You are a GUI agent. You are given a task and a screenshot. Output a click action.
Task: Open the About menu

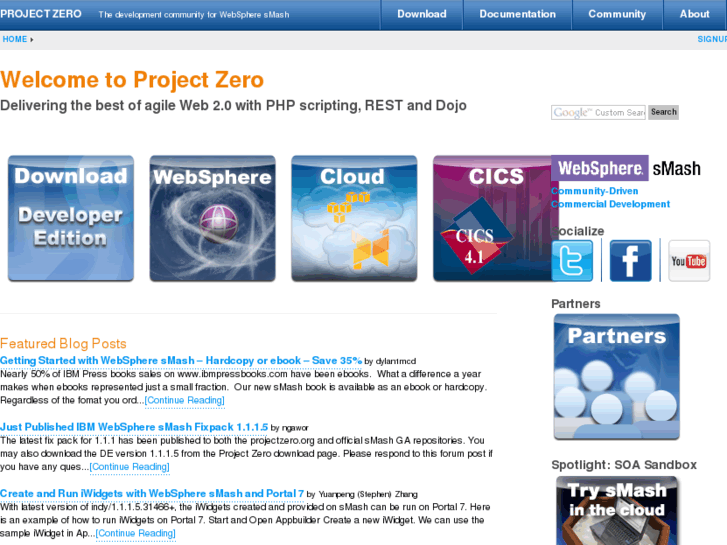(695, 14)
